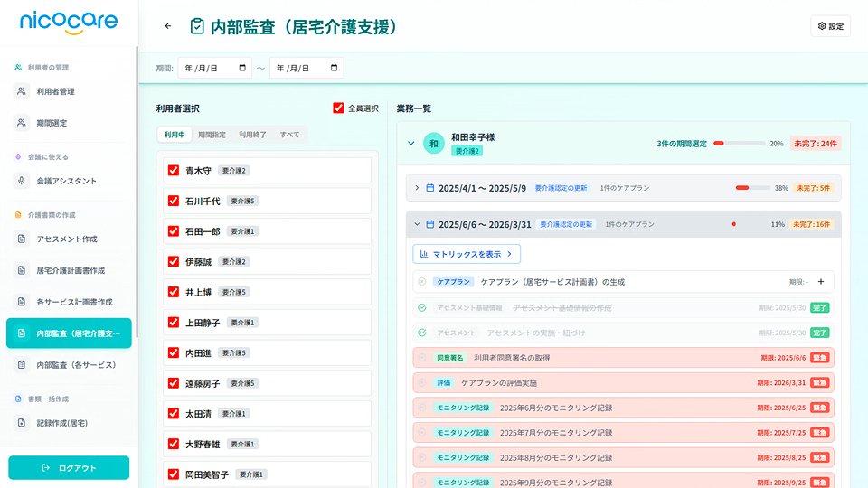Click 居宅介護計画書作成 document icon
868x488 pixels.
pyautogui.click(x=21, y=270)
